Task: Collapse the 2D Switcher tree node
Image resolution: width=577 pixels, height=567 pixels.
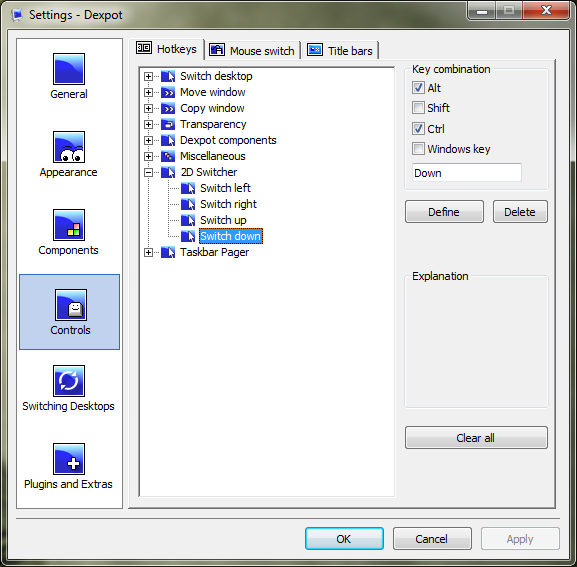Action: tap(148, 172)
